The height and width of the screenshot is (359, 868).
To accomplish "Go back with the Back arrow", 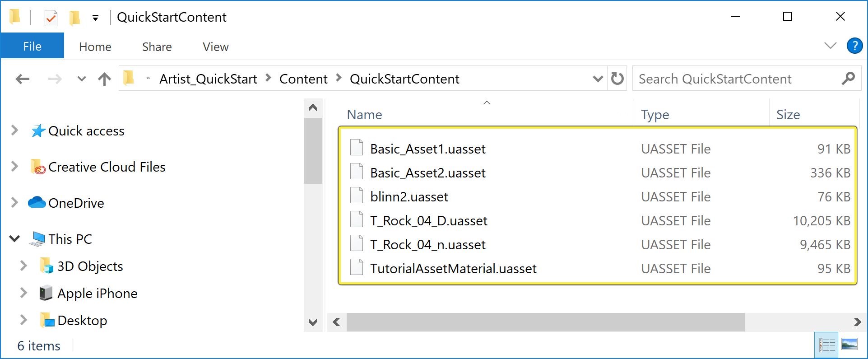I will pos(23,79).
